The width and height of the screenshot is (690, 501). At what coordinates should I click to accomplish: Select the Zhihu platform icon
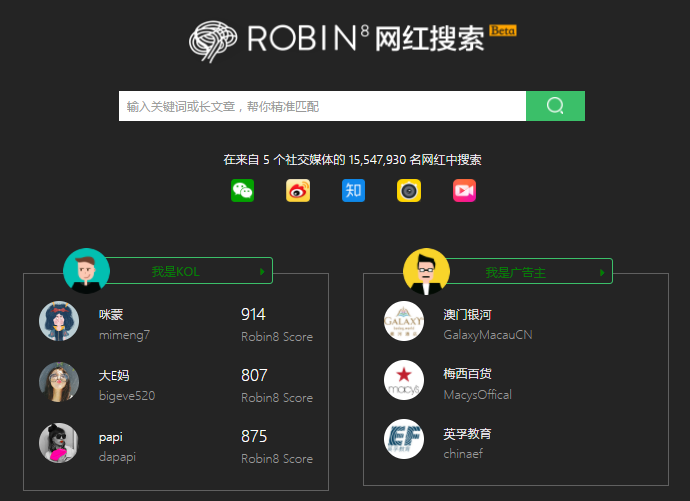pos(353,190)
